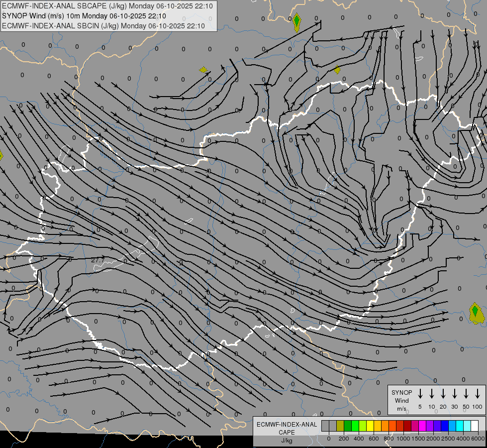Image resolution: width=487 pixels, height=448 pixels.
Task: Click the SYNOP Wind m/s legend title
Action: coord(401,400)
